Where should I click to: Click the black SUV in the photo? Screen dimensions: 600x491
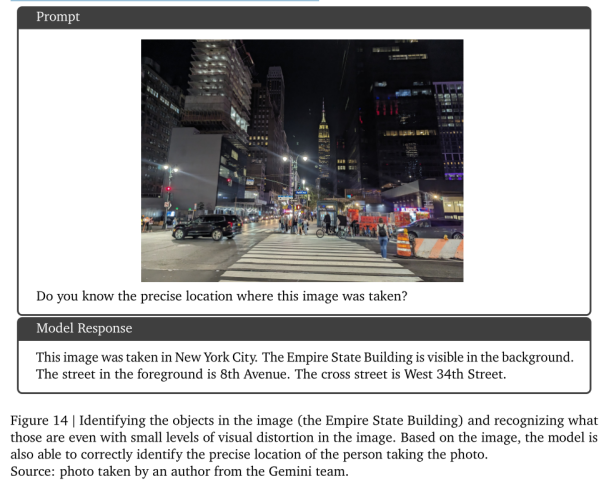206,227
